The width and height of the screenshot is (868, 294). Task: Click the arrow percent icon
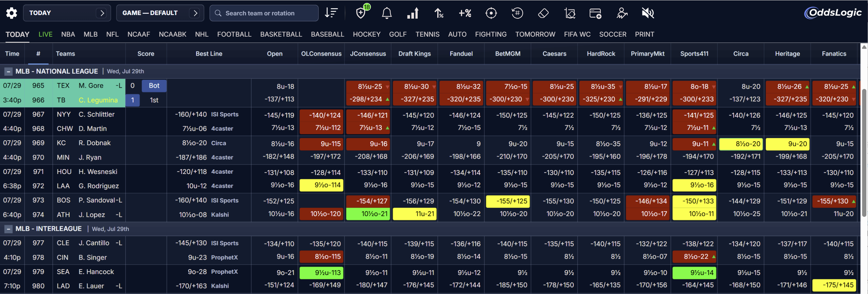click(439, 13)
